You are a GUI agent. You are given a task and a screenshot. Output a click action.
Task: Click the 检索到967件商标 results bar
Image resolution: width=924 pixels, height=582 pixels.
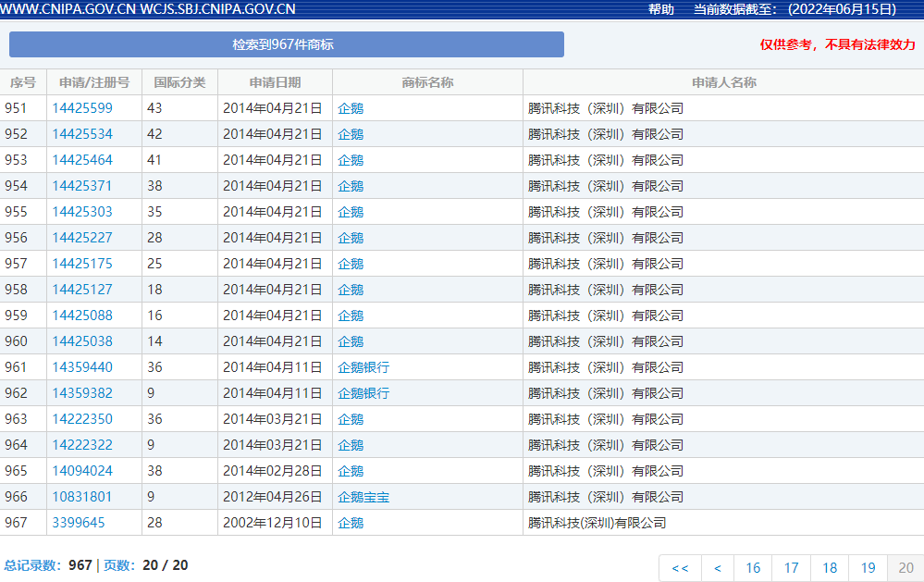(x=286, y=44)
